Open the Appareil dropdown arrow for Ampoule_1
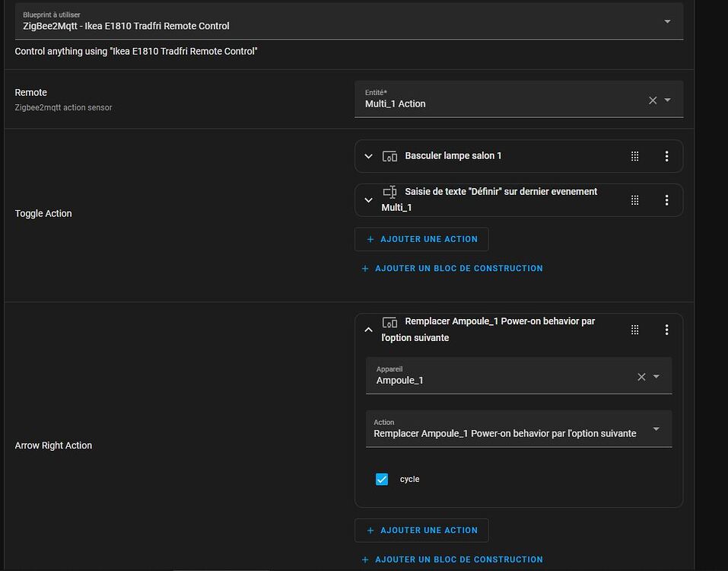This screenshot has width=728, height=571. (656, 377)
